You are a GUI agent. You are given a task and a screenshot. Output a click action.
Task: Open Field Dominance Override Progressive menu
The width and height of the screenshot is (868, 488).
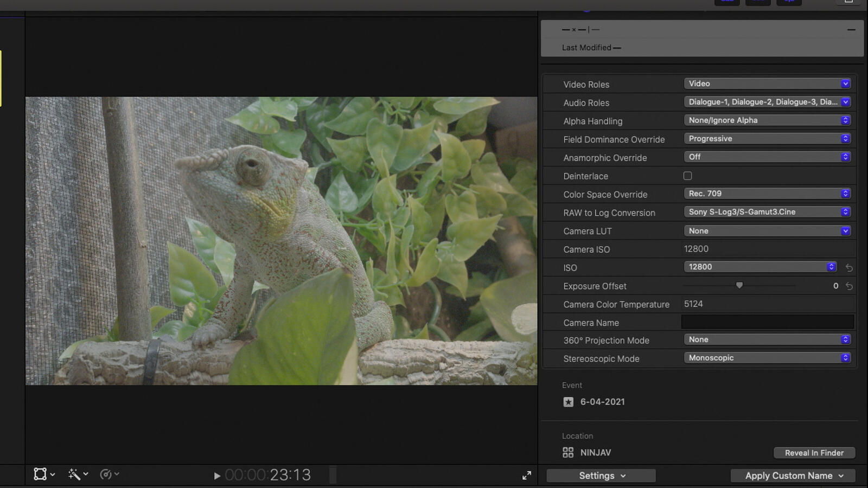767,139
